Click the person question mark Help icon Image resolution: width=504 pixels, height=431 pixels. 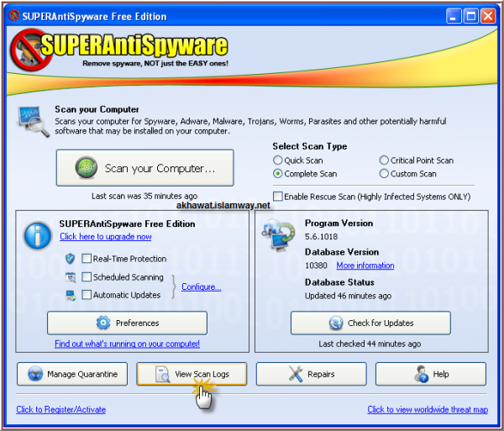(421, 374)
